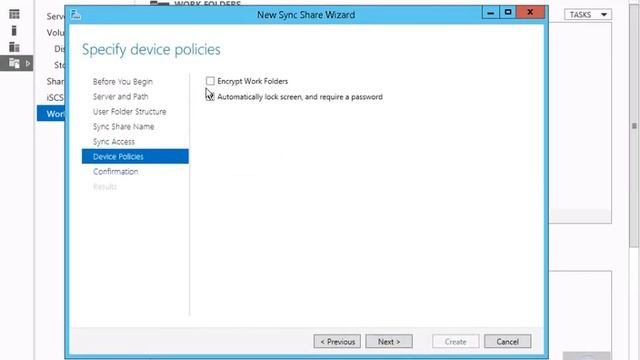The image size is (640, 360).
Task: Click the Local Server icon in sidebar
Action: [x=14, y=31]
